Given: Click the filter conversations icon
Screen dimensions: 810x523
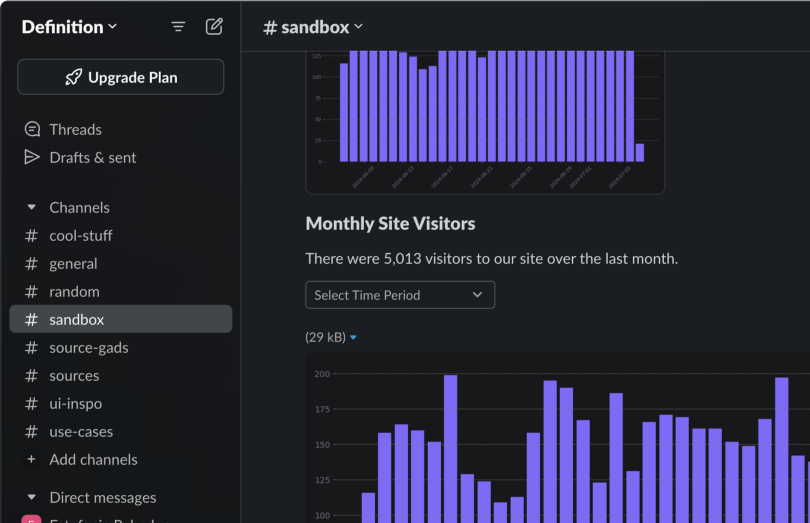Looking at the screenshot, I should pos(178,27).
